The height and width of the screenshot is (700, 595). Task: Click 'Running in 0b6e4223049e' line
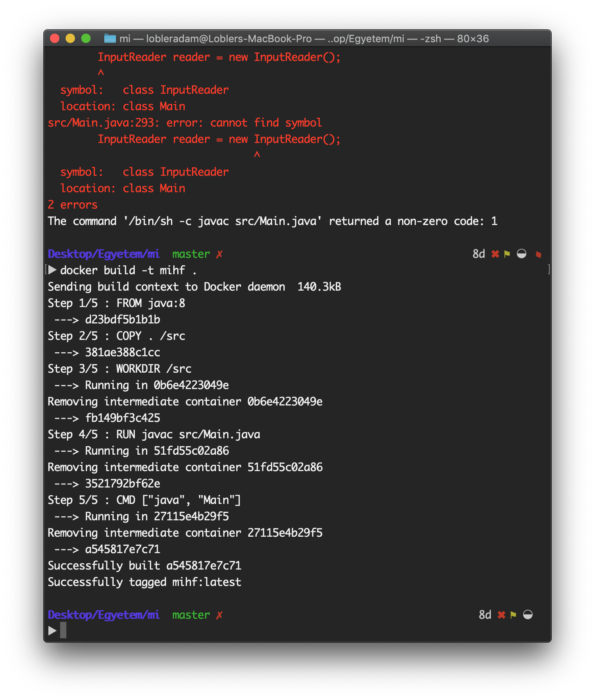(157, 385)
